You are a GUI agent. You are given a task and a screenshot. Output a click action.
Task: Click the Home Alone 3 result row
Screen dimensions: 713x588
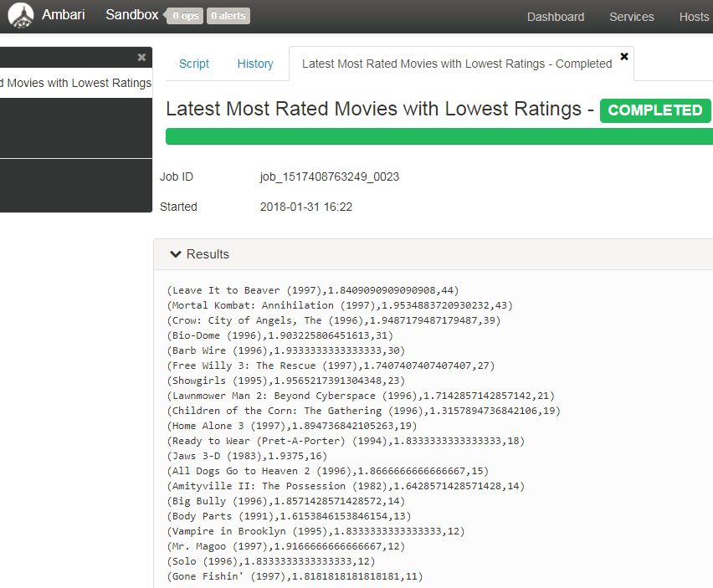291,426
